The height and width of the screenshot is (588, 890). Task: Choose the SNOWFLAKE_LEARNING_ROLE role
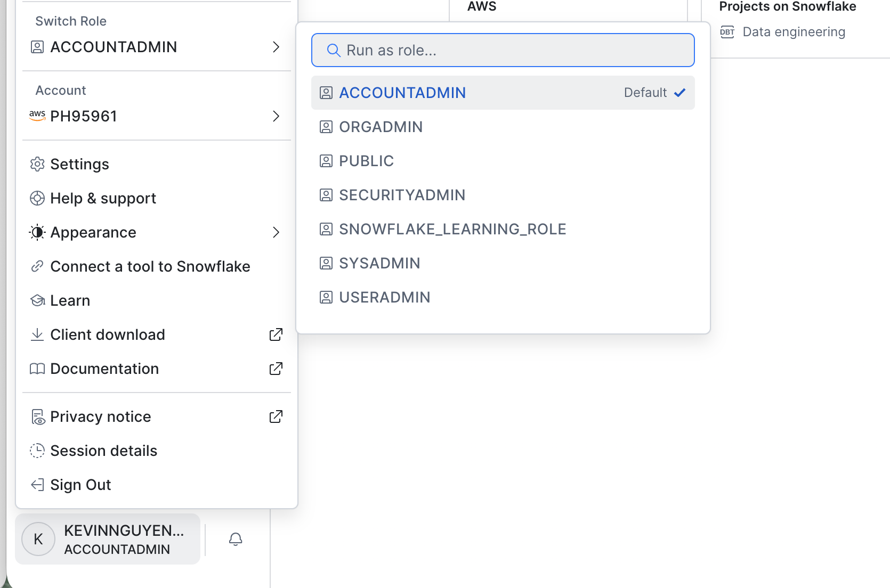tap(503, 229)
